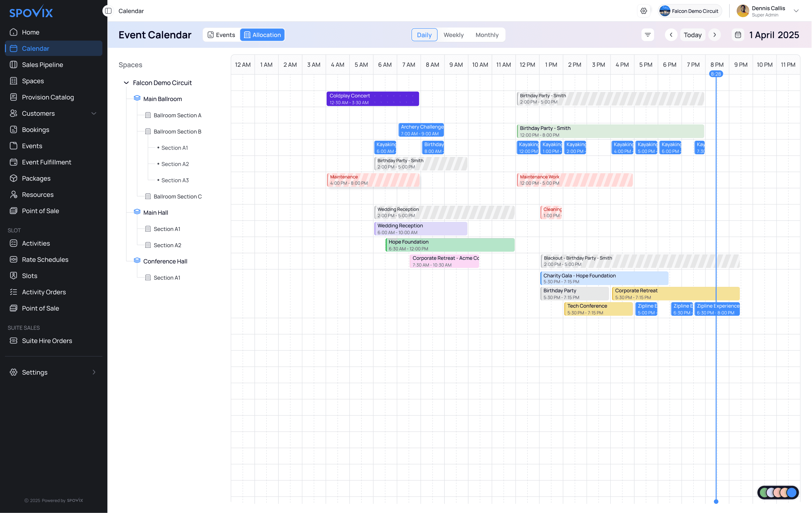Open Suite Hire Orders
The image size is (812, 513).
click(47, 341)
